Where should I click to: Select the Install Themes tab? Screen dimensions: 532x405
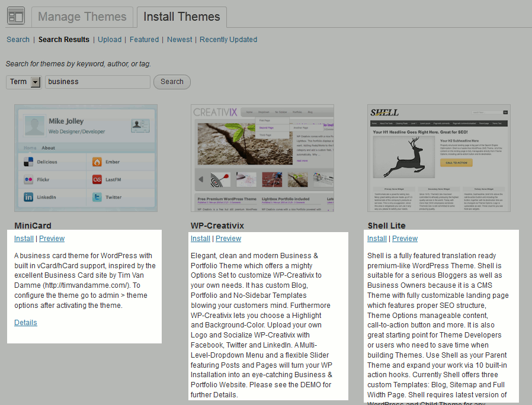coord(181,17)
